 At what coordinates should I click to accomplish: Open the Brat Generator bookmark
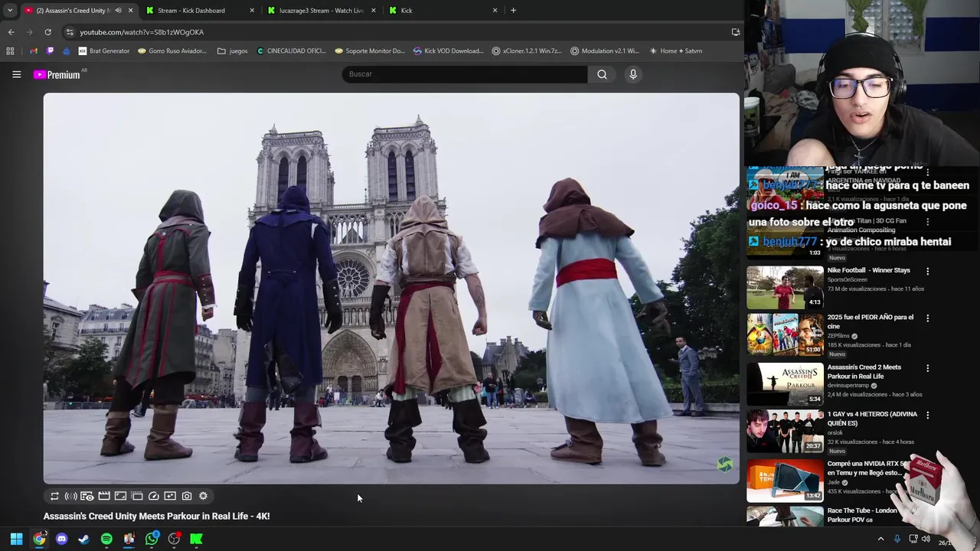point(104,51)
